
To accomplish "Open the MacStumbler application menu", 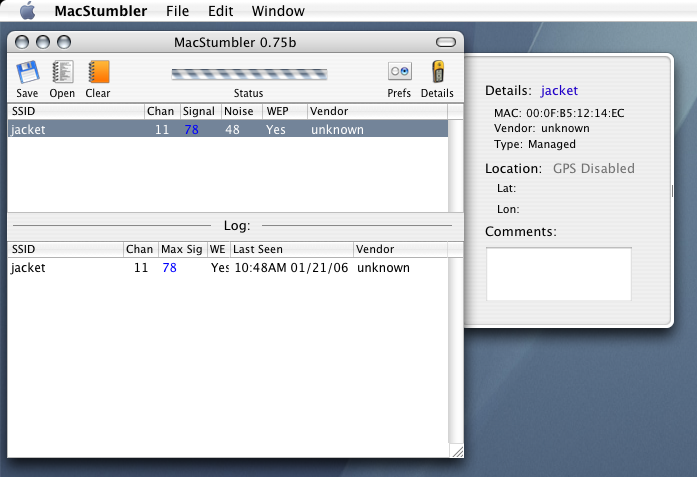I will (100, 11).
